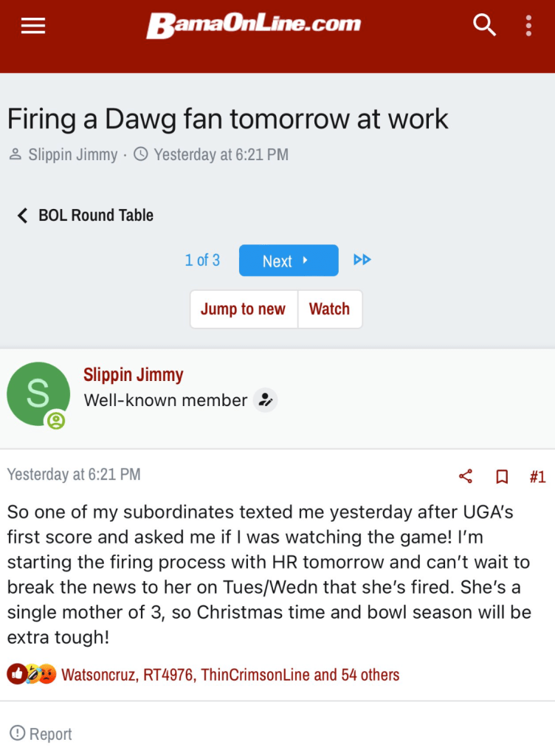This screenshot has width=555, height=756.
Task: Open the post #1 permalink
Action: pyautogui.click(x=537, y=476)
